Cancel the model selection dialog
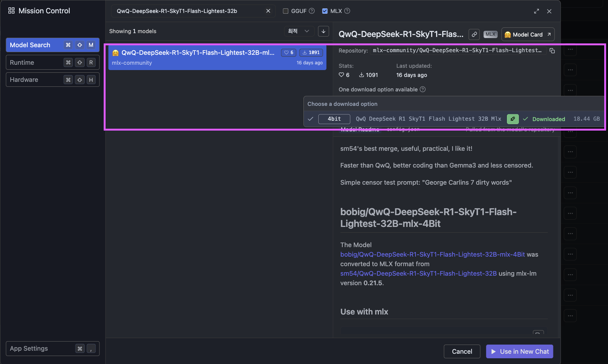608x364 pixels. (x=462, y=351)
